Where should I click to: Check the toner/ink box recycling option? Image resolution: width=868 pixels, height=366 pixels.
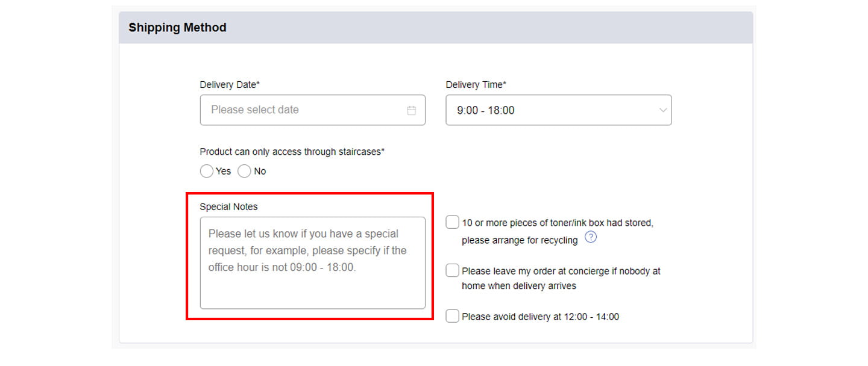point(452,223)
